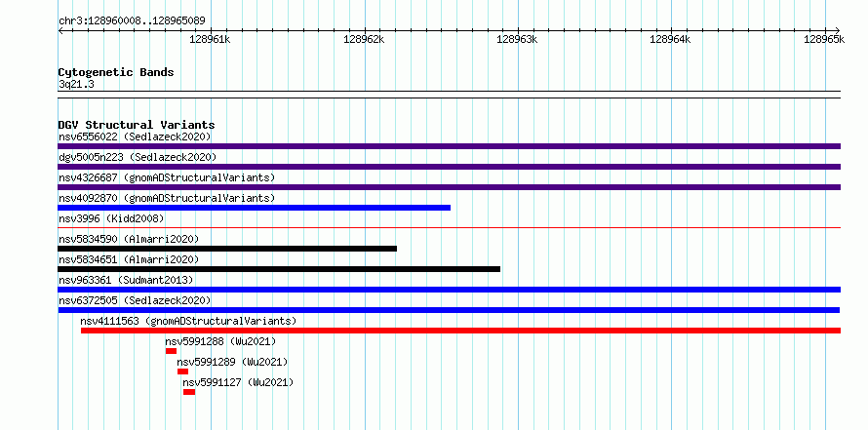The width and height of the screenshot is (868, 430).
Task: Click the 128963k ruler tick label
Action: click(x=517, y=39)
